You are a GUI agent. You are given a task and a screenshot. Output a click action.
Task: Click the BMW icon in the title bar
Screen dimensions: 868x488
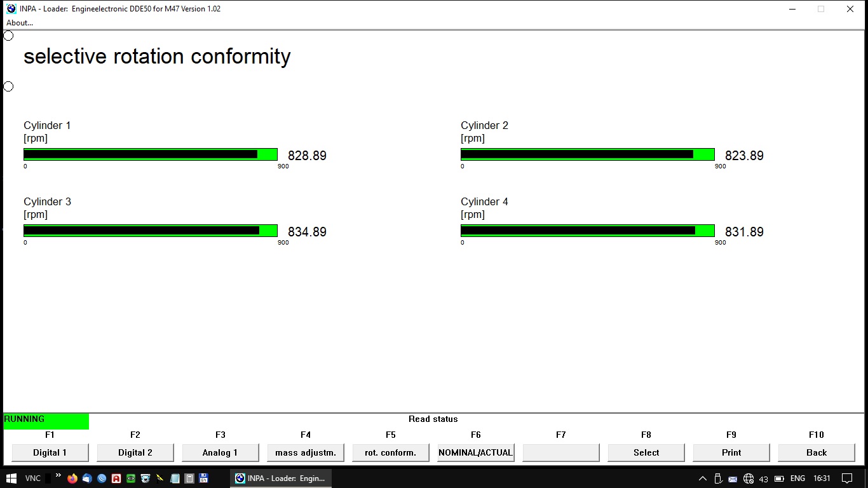point(11,9)
